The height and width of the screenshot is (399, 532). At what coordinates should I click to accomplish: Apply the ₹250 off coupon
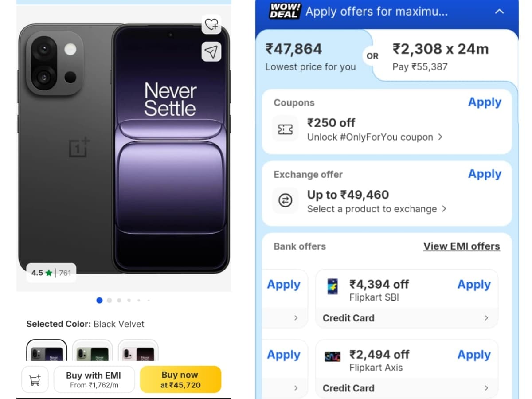485,102
